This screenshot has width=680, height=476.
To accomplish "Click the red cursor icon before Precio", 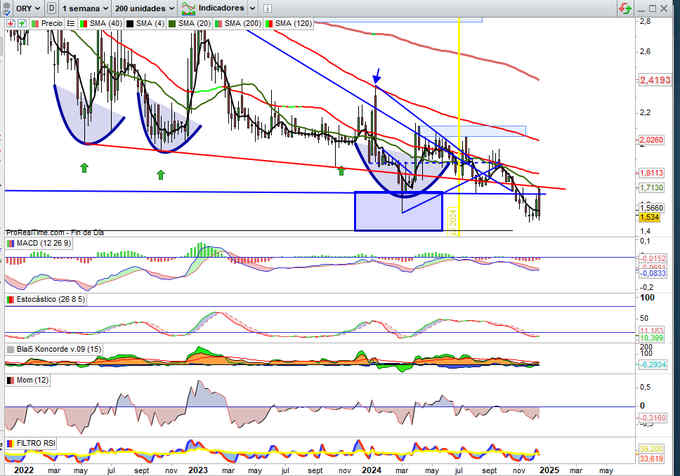I will pos(10,23).
